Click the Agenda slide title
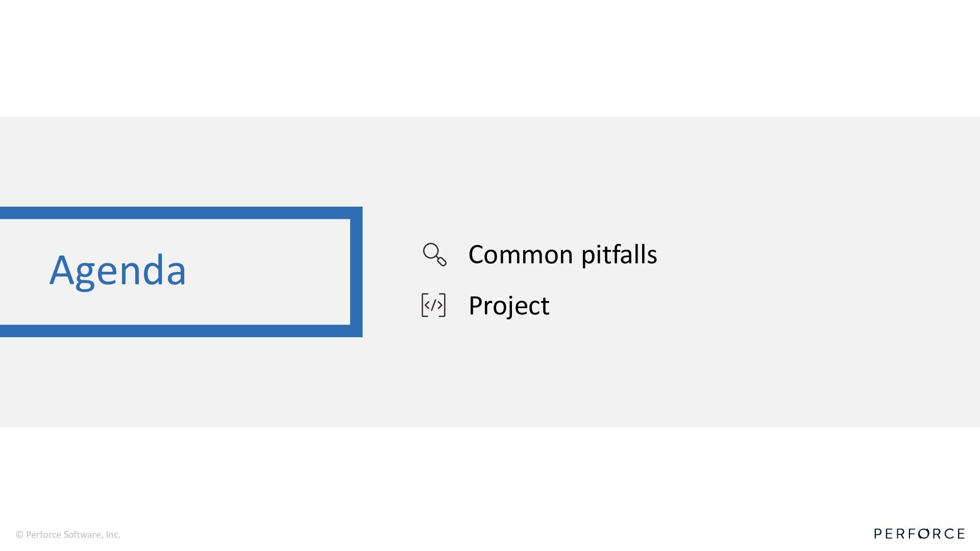This screenshot has width=980, height=551. click(x=118, y=270)
